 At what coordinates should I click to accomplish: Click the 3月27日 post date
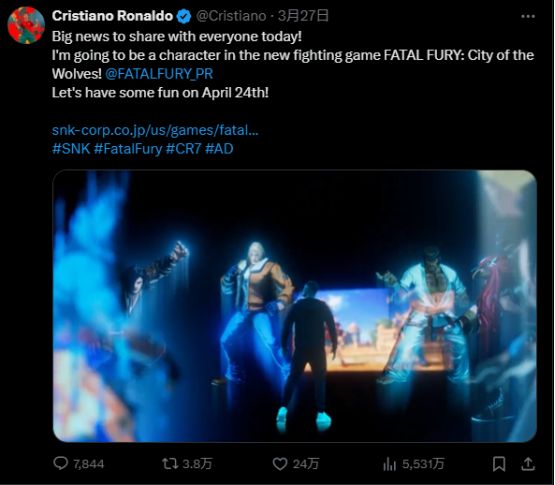(x=303, y=16)
